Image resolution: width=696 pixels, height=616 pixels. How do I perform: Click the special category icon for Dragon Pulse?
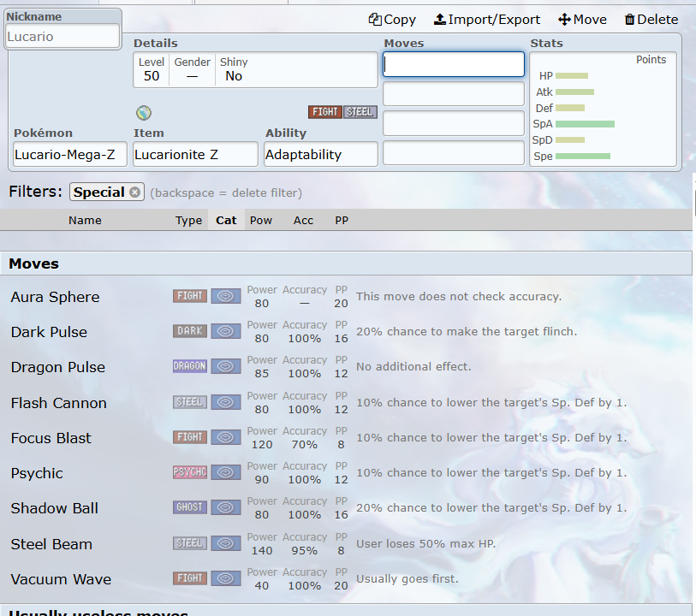click(x=226, y=366)
